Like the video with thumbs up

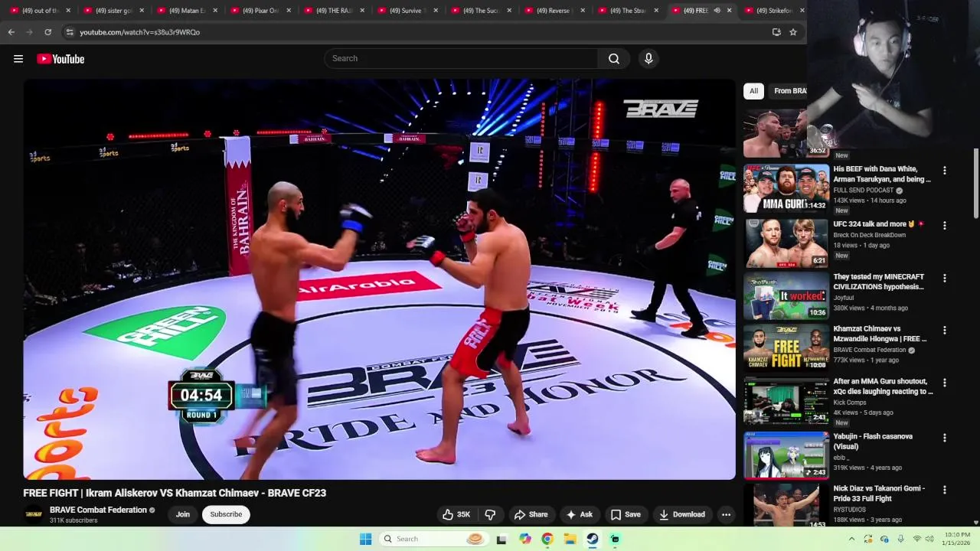coord(456,514)
